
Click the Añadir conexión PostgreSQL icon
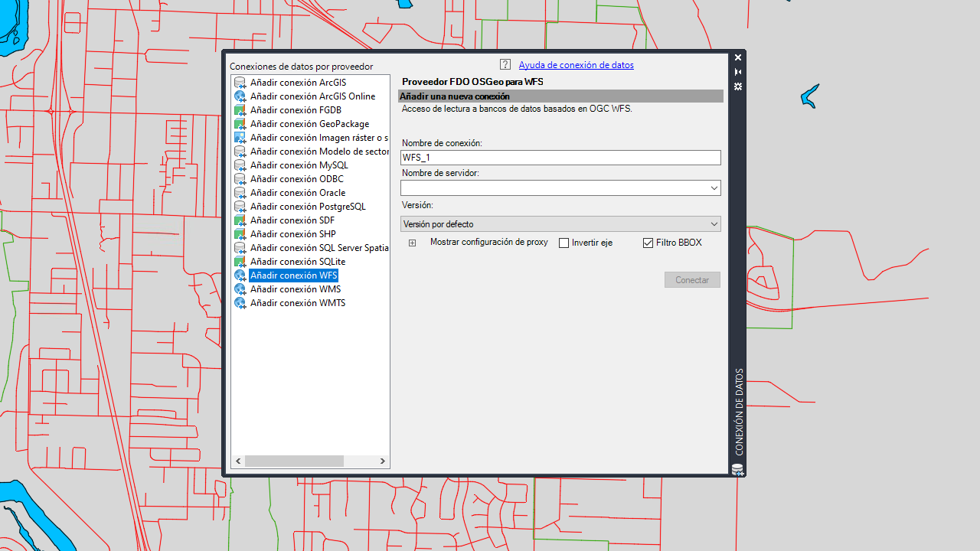[x=240, y=206]
